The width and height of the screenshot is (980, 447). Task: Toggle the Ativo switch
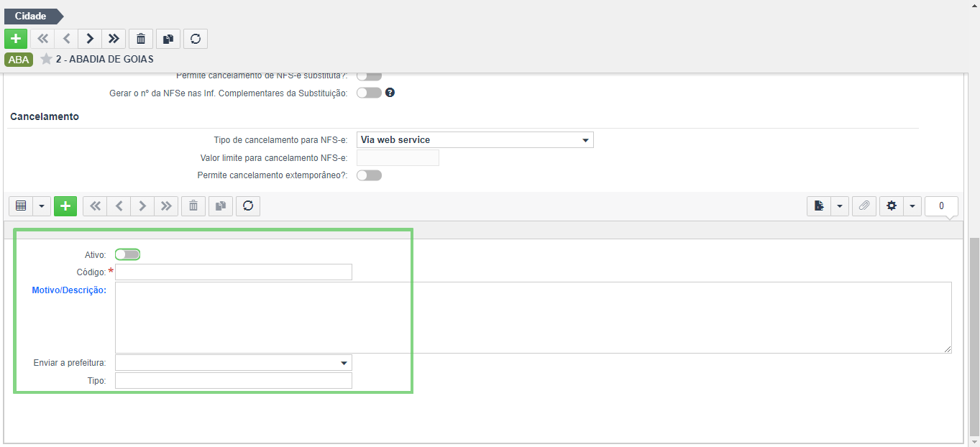pyautogui.click(x=127, y=254)
